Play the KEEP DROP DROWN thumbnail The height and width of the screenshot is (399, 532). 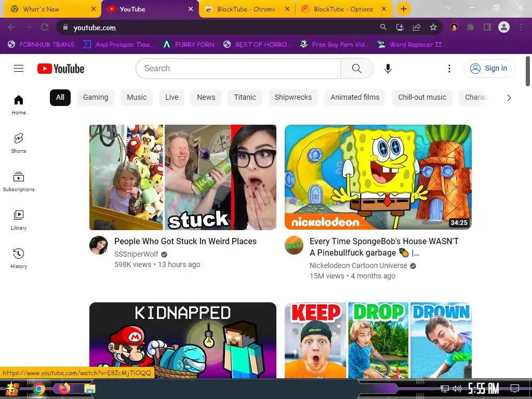[378, 340]
